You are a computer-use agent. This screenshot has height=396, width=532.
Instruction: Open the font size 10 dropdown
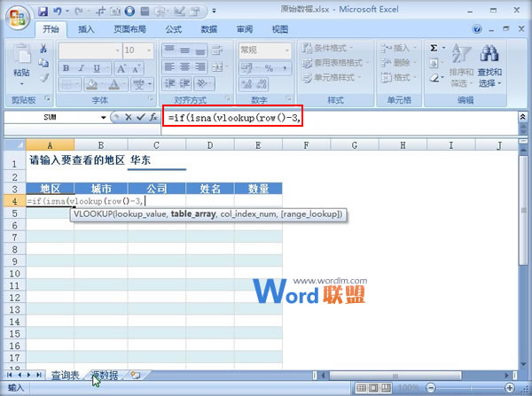149,50
